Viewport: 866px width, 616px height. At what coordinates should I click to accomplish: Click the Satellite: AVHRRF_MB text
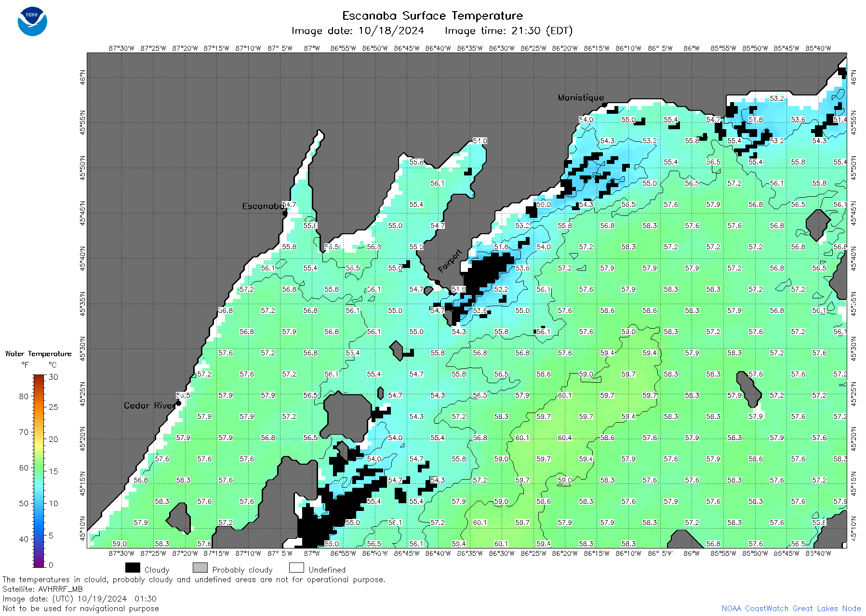pyautogui.click(x=42, y=589)
